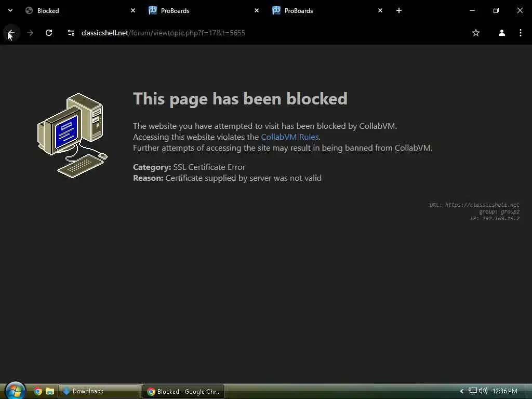Screen dimensions: 532x399
Task: Open the folder icon in quick launch
Action: pyautogui.click(x=50, y=391)
